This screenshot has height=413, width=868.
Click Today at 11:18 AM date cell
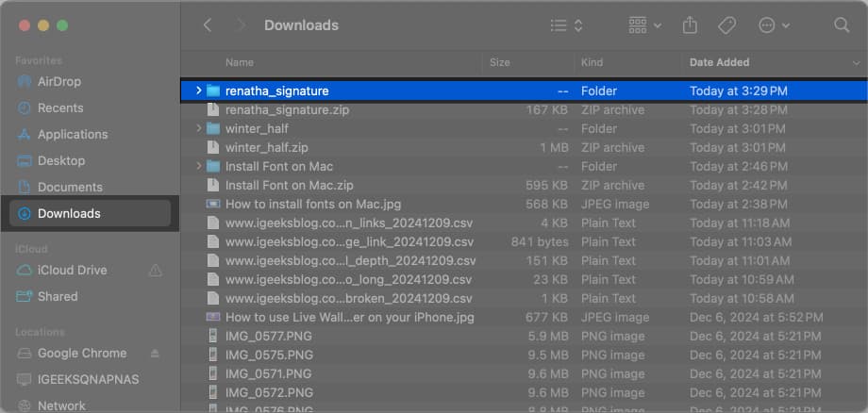pyautogui.click(x=740, y=223)
